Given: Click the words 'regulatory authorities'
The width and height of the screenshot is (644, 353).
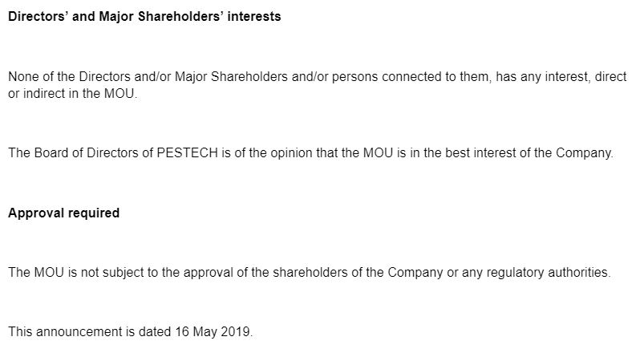Looking at the screenshot, I should [x=547, y=272].
